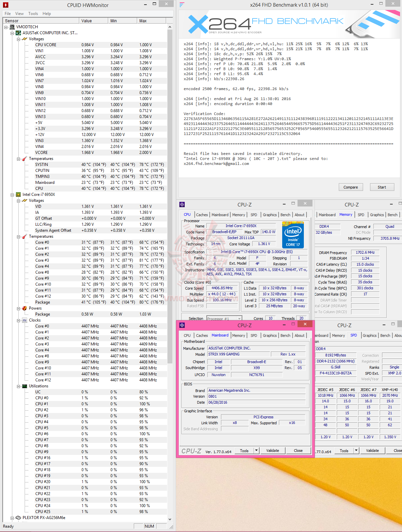Open the HWMonitor File menu

point(8,14)
